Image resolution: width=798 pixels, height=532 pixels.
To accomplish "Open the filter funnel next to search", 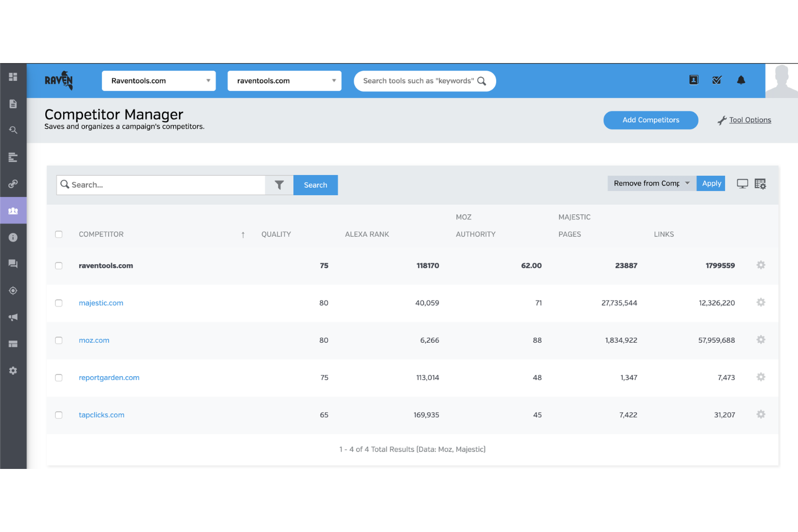I will (x=279, y=184).
